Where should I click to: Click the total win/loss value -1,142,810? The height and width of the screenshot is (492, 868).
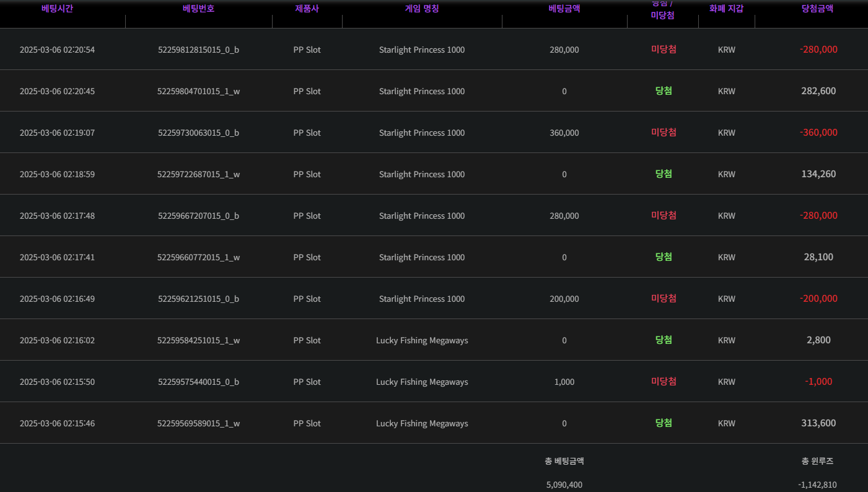point(817,485)
